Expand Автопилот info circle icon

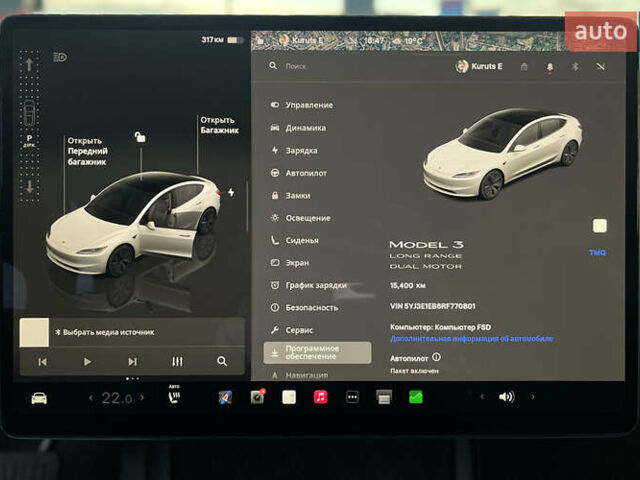pos(436,357)
